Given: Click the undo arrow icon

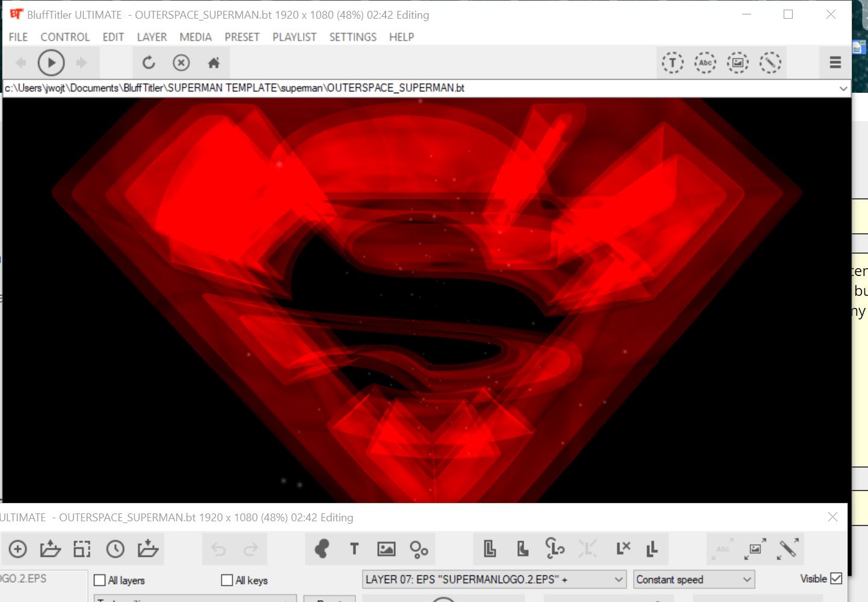Looking at the screenshot, I should [x=219, y=549].
